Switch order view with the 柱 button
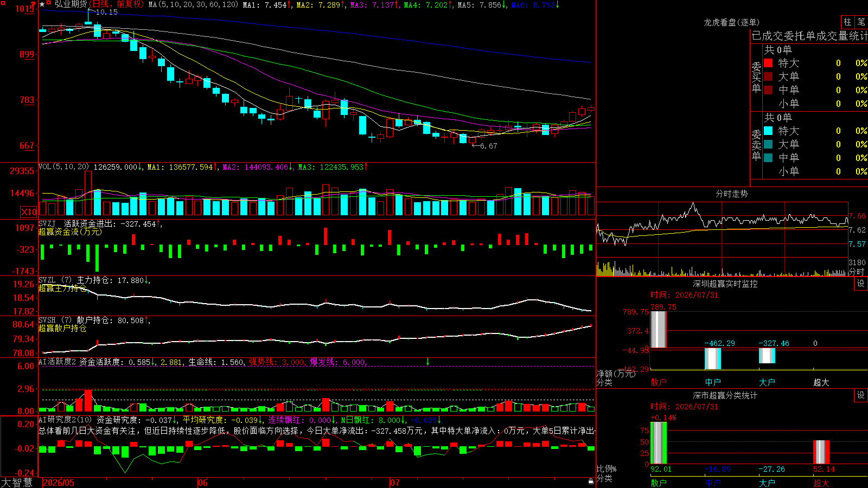The width and height of the screenshot is (868, 488). pos(847,22)
